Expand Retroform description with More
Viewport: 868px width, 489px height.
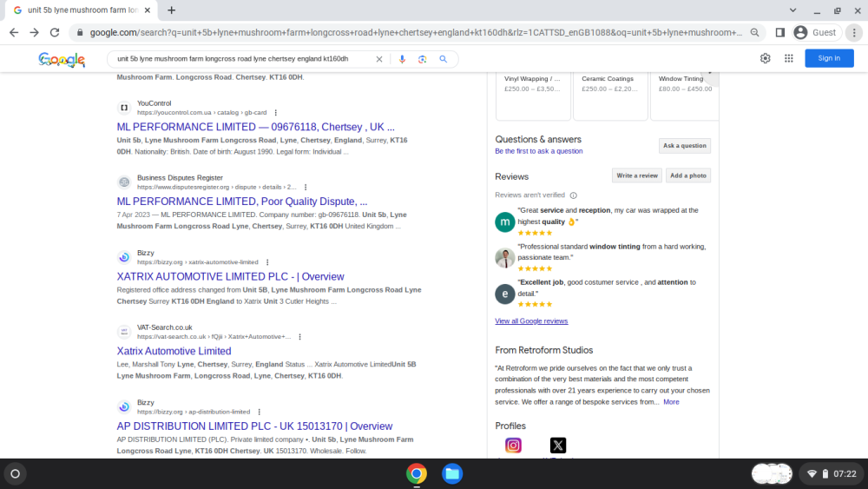[x=671, y=402]
